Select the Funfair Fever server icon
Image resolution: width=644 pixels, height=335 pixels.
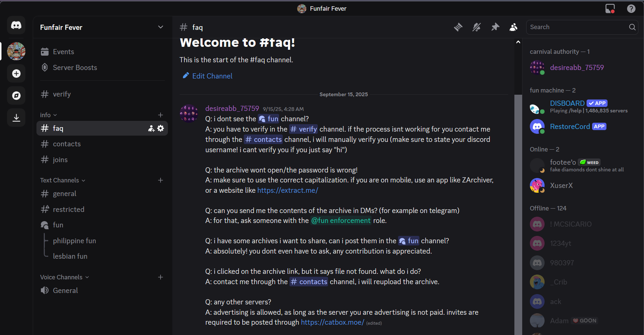[x=16, y=51]
